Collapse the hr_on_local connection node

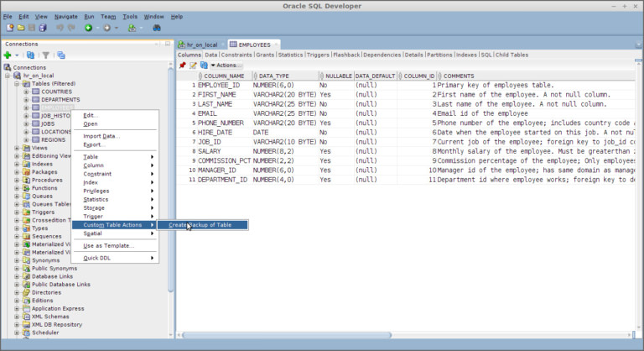pos(8,76)
